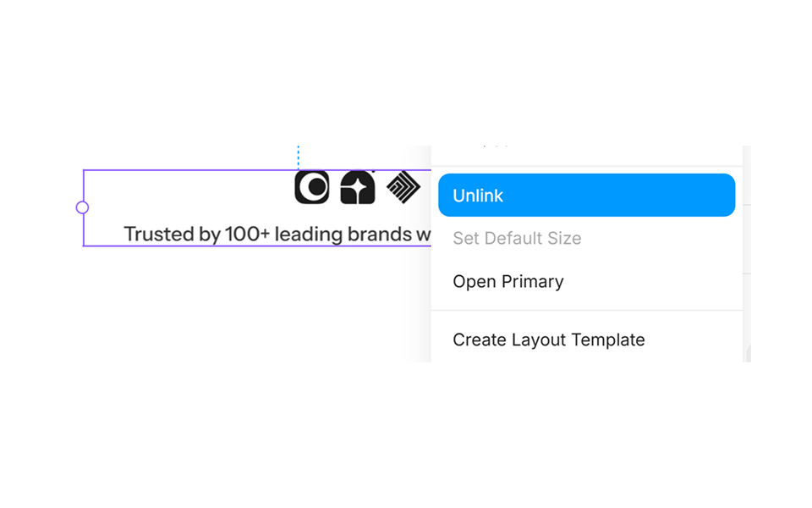Select the angled striped diamond mark
Screen dimensions: 812x508
[x=404, y=187]
